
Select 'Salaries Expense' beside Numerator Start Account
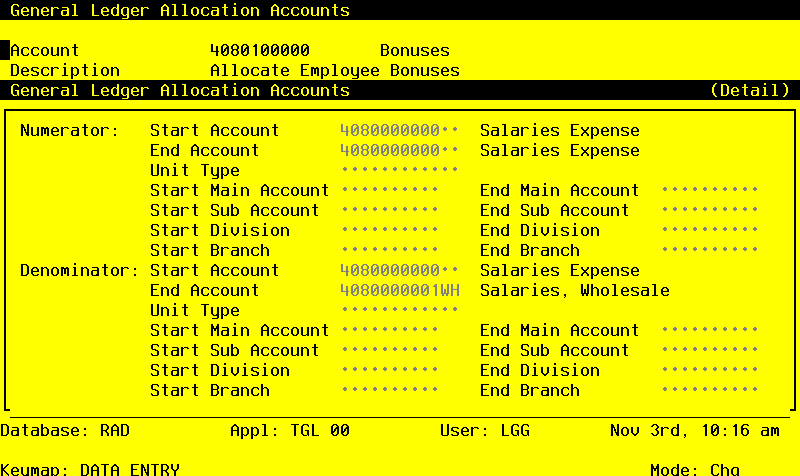pyautogui.click(x=560, y=131)
